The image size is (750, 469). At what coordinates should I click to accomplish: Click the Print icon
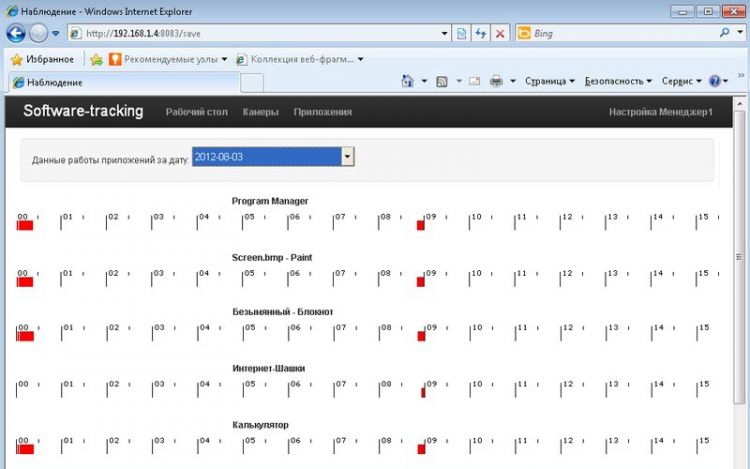coord(496,81)
